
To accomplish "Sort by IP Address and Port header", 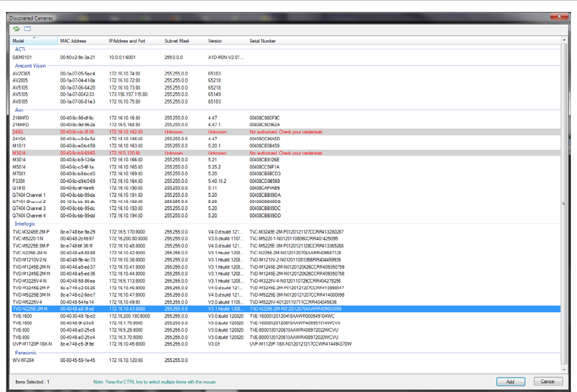I will (x=134, y=41).
